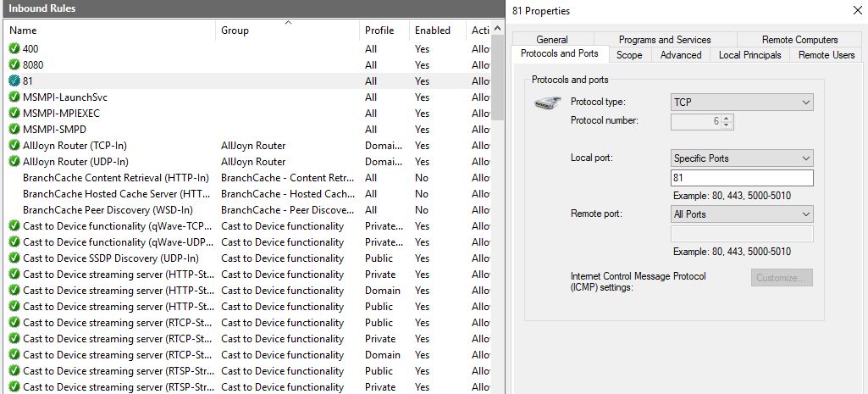The width and height of the screenshot is (868, 394).
Task: Click the empty remote port field
Action: [x=742, y=234]
